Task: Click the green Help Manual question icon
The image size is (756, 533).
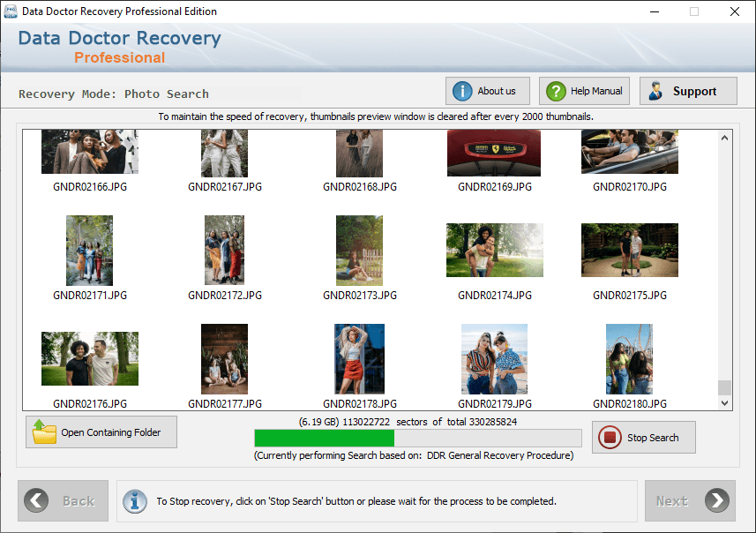Action: 556,91
